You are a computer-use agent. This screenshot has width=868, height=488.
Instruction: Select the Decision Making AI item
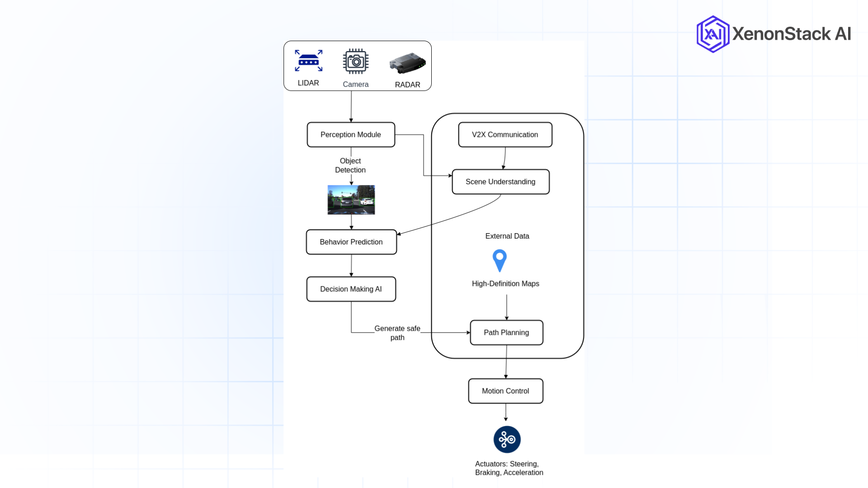click(x=351, y=289)
